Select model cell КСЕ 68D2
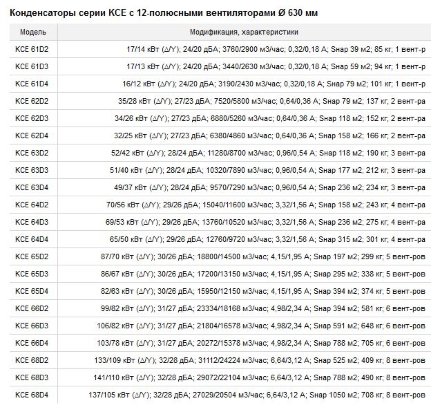The image size is (440, 412). (32, 360)
